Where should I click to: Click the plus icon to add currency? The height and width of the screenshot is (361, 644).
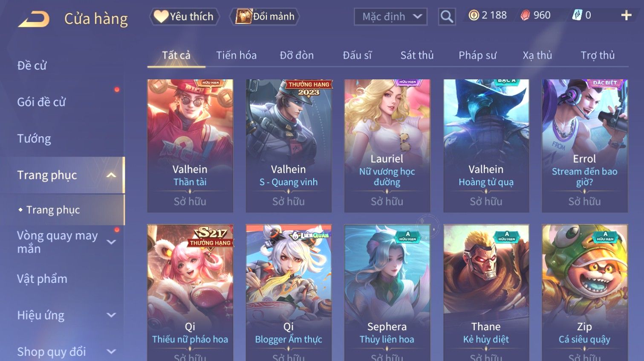tap(626, 15)
